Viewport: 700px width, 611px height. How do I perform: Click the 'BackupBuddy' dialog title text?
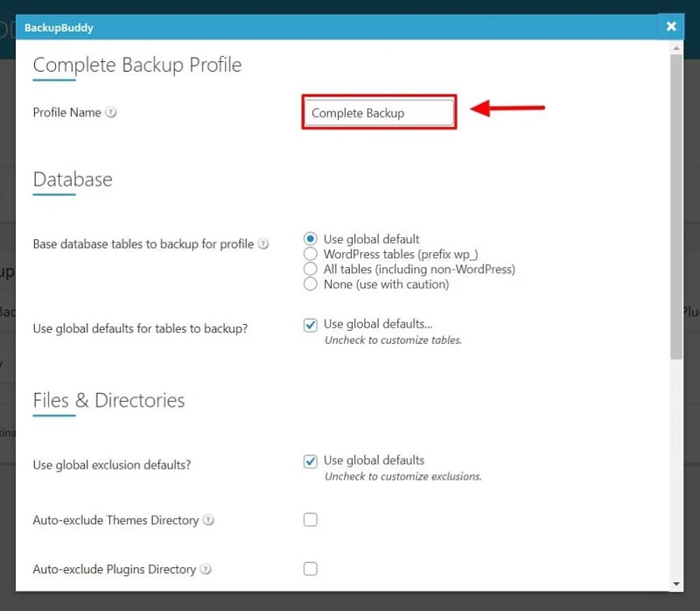coord(59,28)
